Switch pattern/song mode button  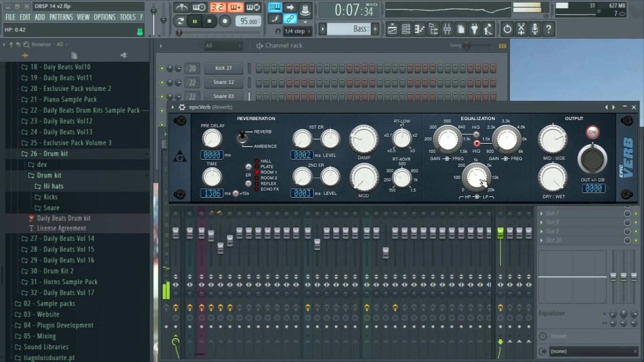(x=180, y=21)
